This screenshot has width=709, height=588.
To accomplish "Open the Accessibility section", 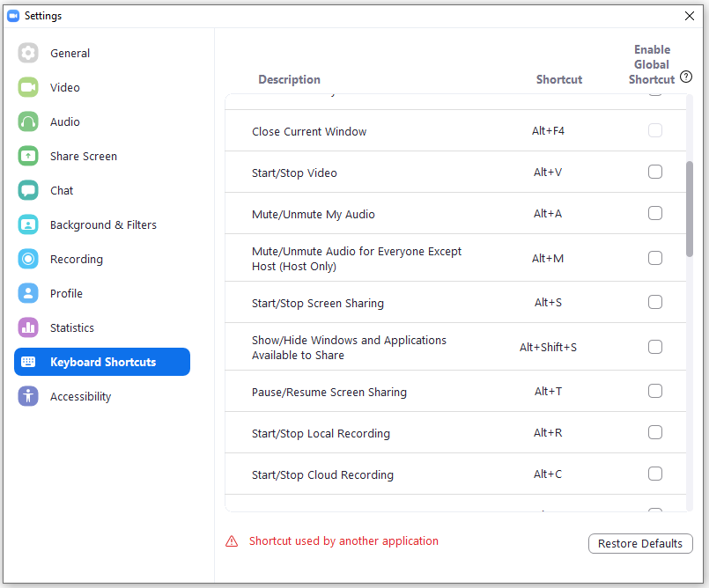I will [102, 396].
